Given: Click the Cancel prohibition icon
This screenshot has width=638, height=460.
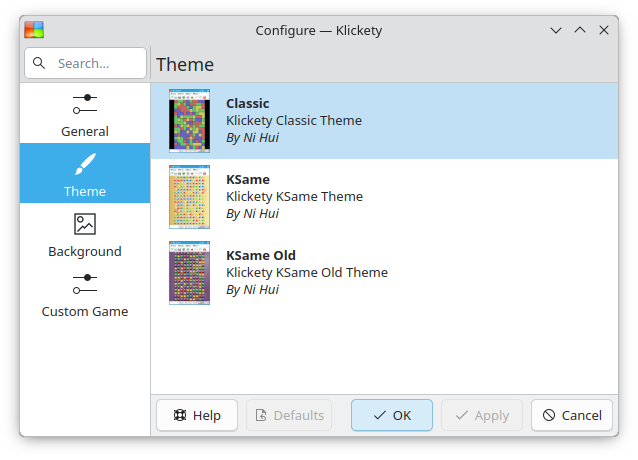Looking at the screenshot, I should coord(549,415).
